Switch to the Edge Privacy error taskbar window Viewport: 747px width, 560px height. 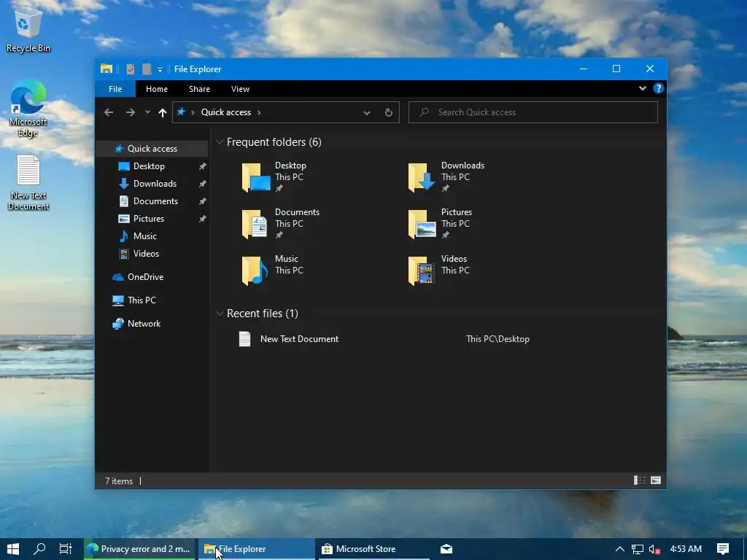pyautogui.click(x=139, y=549)
